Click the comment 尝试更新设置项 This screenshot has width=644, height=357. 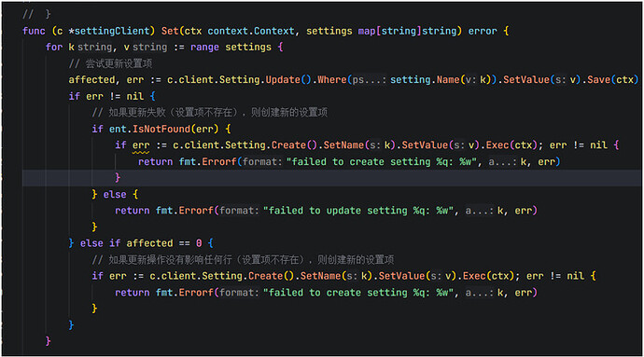[x=110, y=63]
